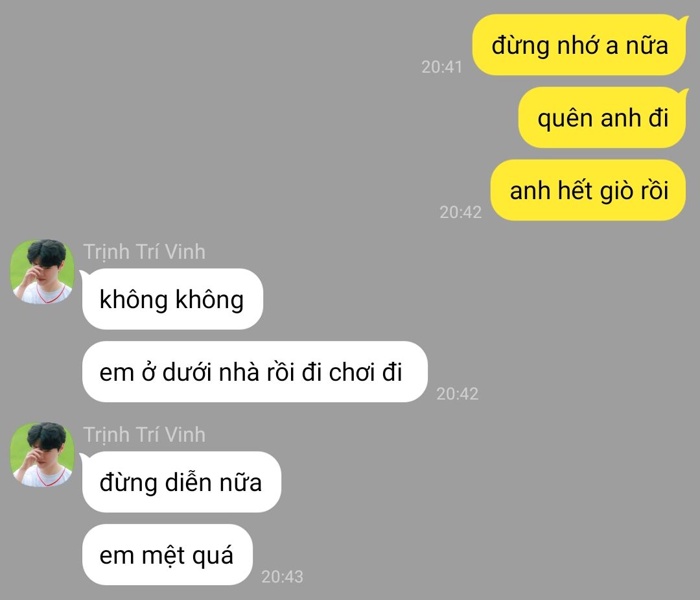
Task: Select the "em mệt quá" message
Action: click(x=167, y=555)
